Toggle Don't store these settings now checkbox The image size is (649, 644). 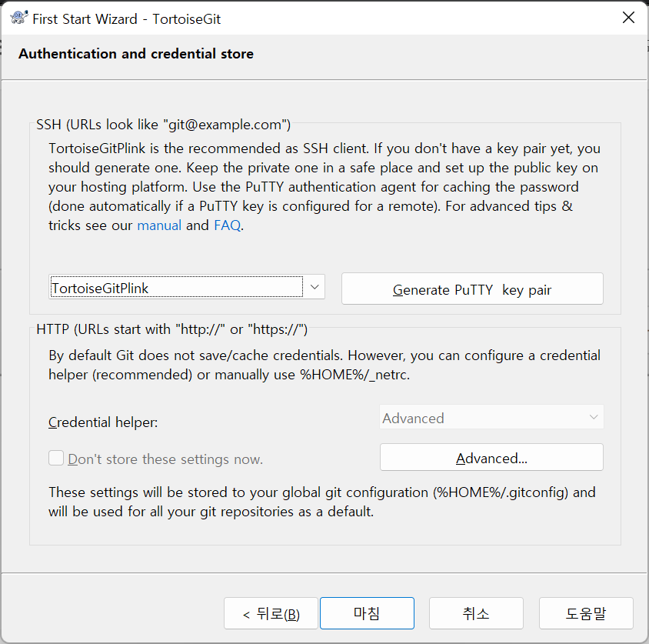pyautogui.click(x=56, y=459)
